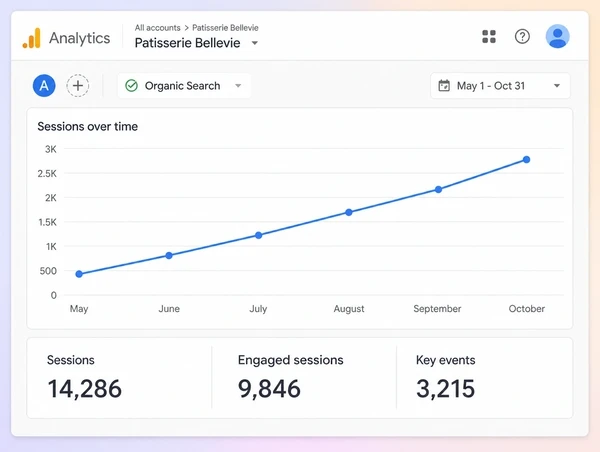Image resolution: width=600 pixels, height=452 pixels.
Task: Click the 'May' x-axis label
Action: (x=79, y=309)
